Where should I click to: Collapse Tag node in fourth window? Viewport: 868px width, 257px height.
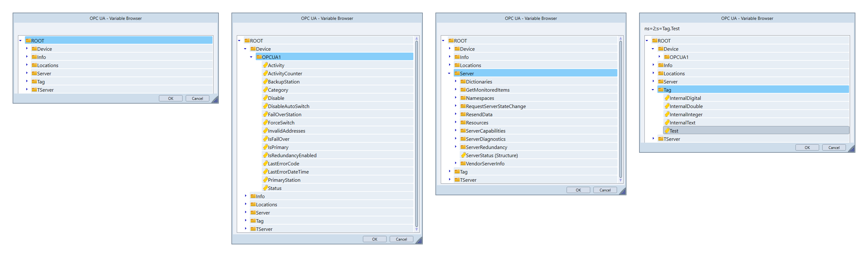[653, 90]
